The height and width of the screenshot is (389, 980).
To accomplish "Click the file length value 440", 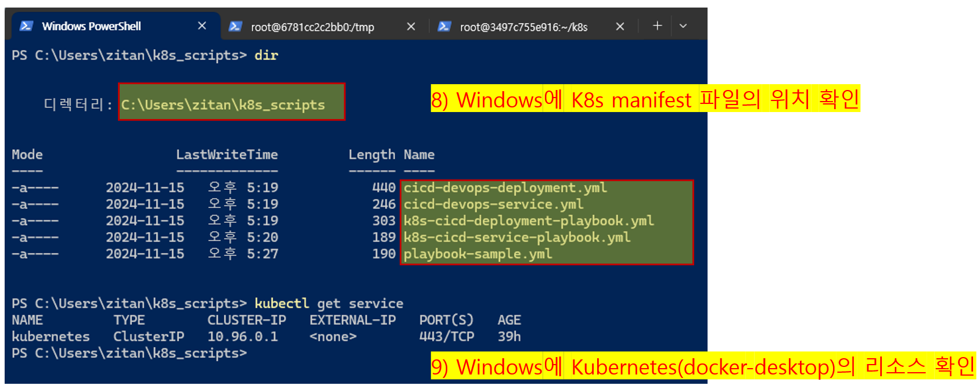I will click(384, 188).
